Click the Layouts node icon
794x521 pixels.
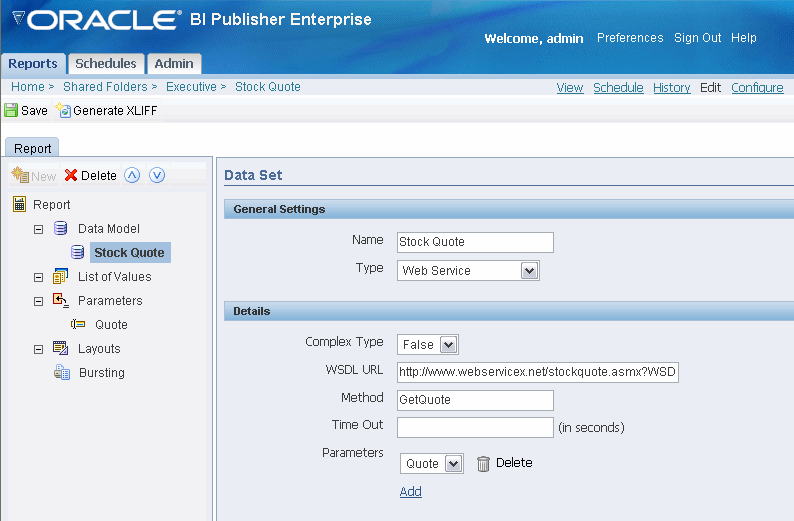pos(60,348)
